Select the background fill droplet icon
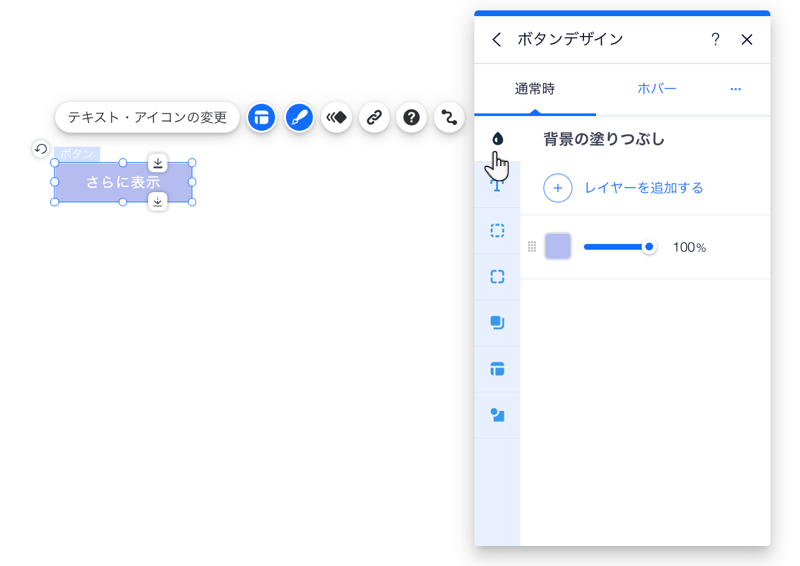This screenshot has width=800, height=566. point(497,139)
